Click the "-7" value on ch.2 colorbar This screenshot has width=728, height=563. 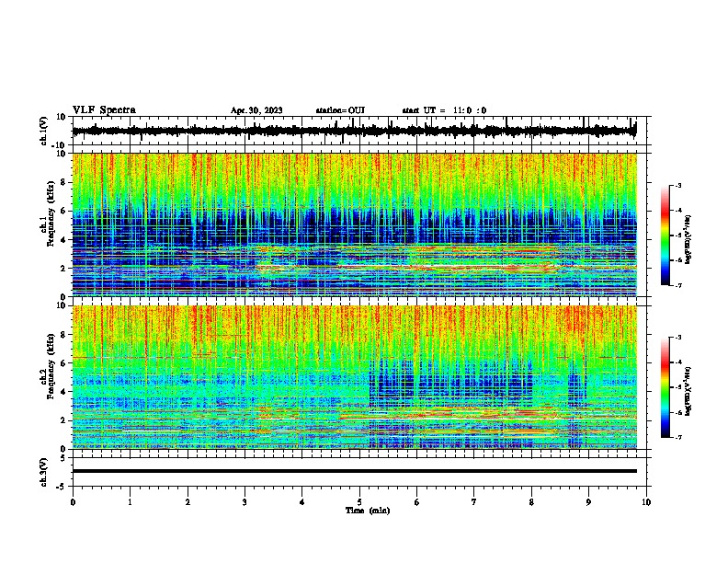pyautogui.click(x=677, y=437)
